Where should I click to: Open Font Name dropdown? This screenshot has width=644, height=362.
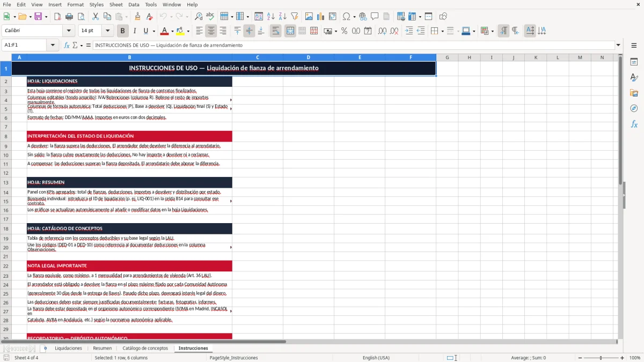68,31
